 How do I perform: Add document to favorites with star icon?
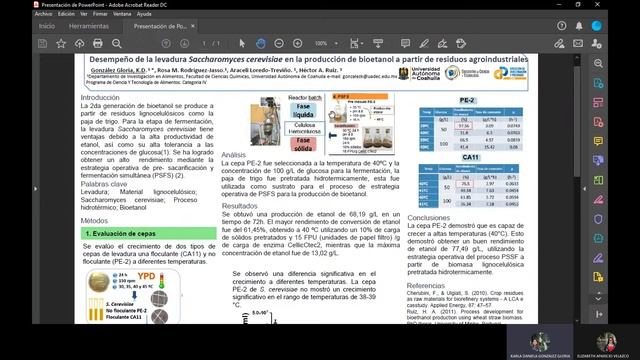click(x=61, y=43)
